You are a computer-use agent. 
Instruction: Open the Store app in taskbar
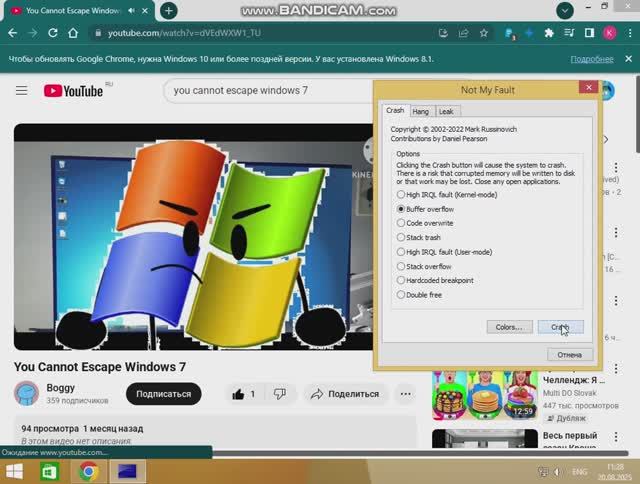tap(49, 472)
